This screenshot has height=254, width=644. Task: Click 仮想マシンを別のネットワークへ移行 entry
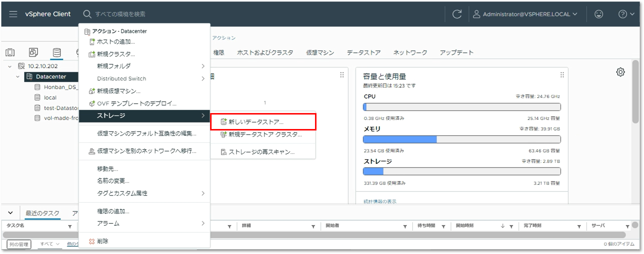click(144, 151)
